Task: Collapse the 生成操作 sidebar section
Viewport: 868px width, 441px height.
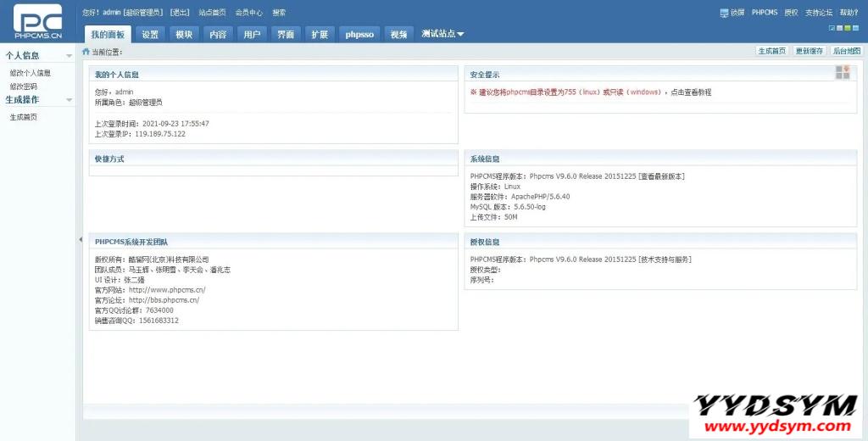Action: [x=70, y=100]
